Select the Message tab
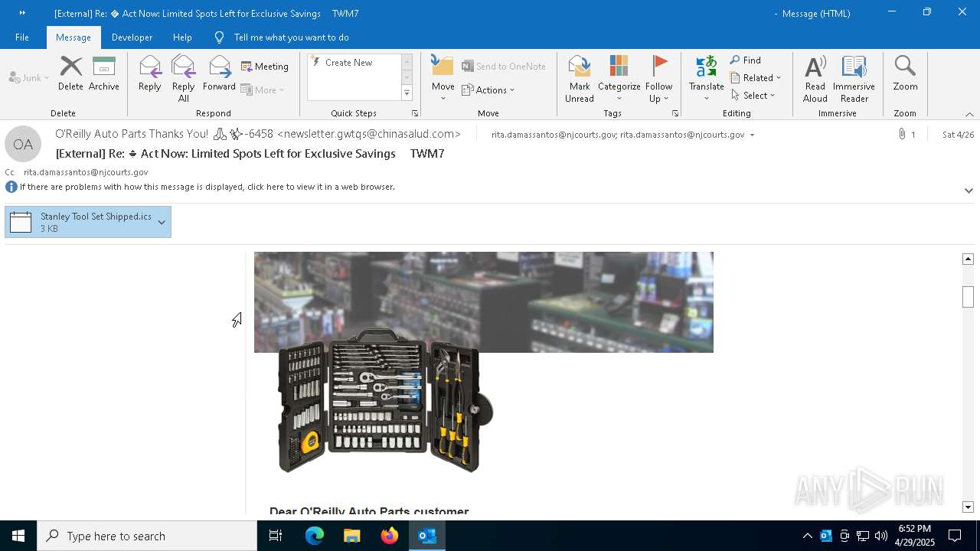Viewport: 980px width, 551px height. click(73, 37)
